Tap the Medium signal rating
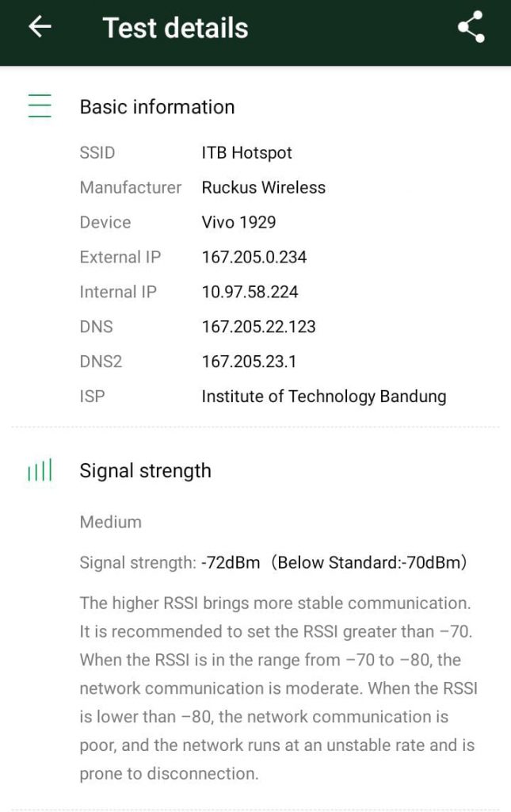This screenshot has height=812, width=511. pyautogui.click(x=110, y=522)
